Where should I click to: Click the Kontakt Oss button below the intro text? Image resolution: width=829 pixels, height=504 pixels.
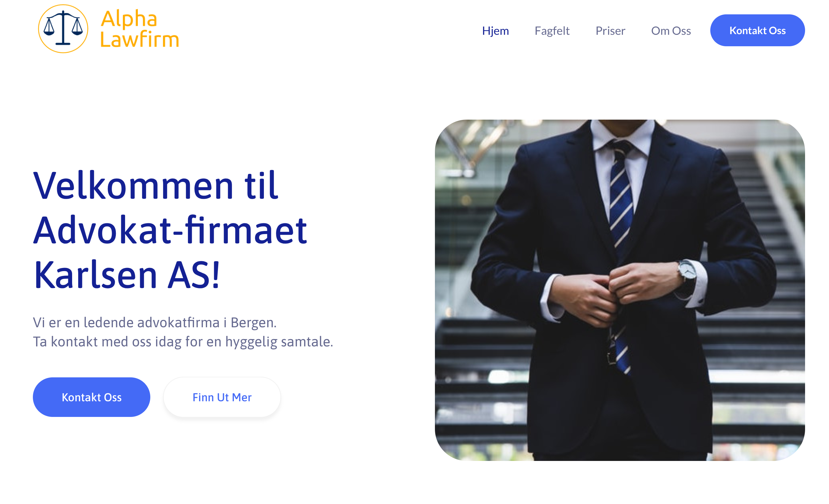[x=92, y=397]
